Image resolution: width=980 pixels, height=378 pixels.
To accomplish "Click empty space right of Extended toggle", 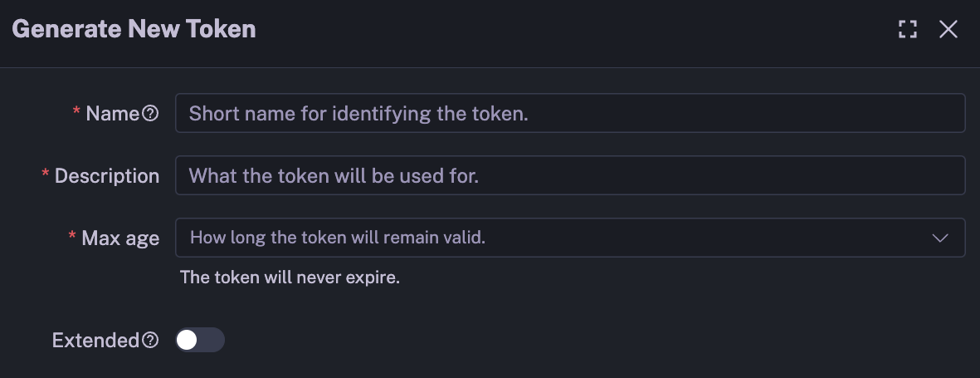I will pyautogui.click(x=581, y=341).
